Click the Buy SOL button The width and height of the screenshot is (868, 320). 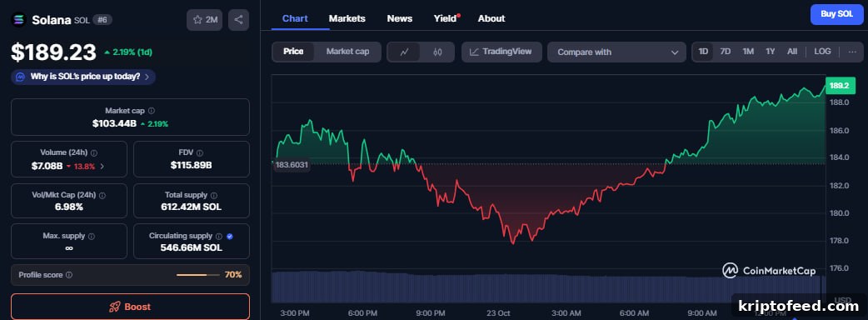[x=836, y=14]
